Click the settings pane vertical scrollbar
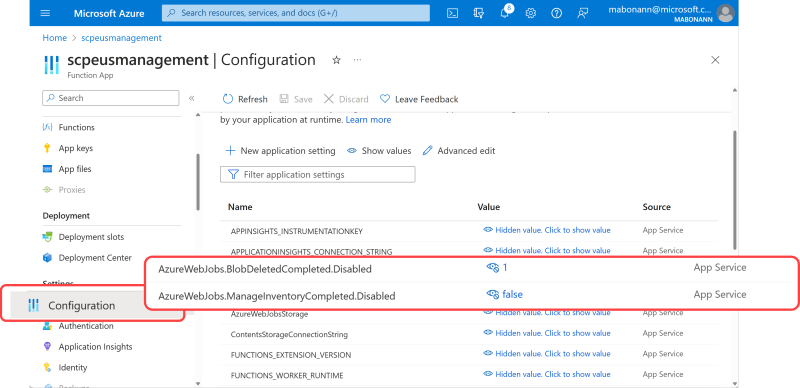800x388 pixels. click(735, 190)
